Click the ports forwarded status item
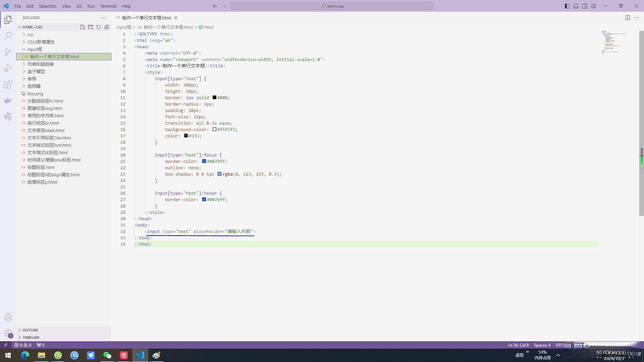This screenshot has height=362, width=644. (x=41, y=345)
